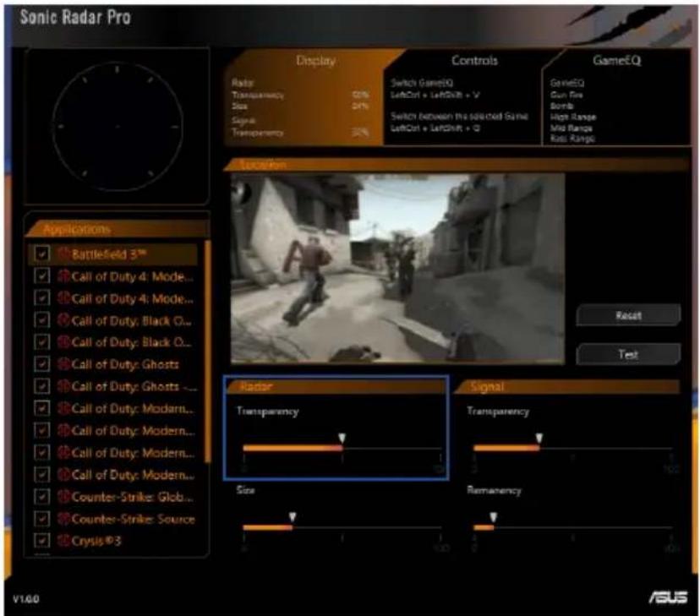Screen dimensions: 700x616
Task: Click Gun Fire in GameEQ list
Action: click(566, 95)
